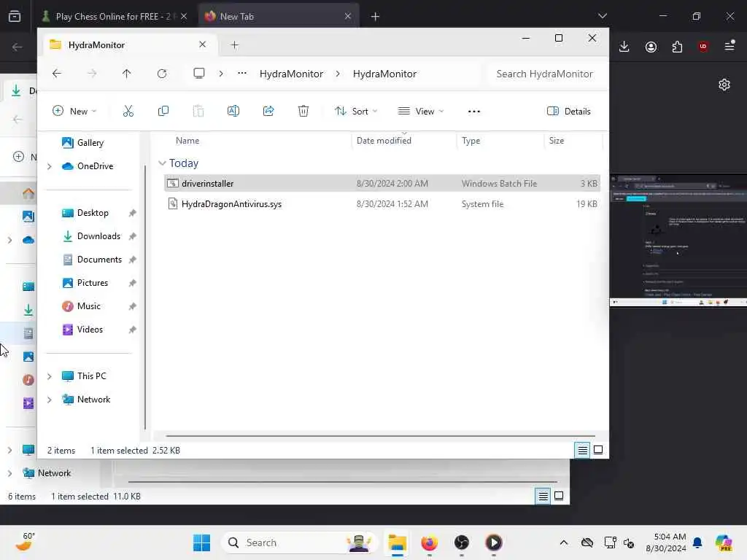This screenshot has width=747, height=560.
Task: Click the settings gear on New Tab page
Action: click(724, 85)
